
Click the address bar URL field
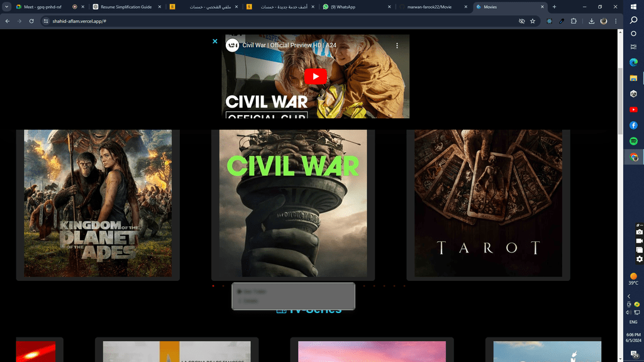point(279,21)
